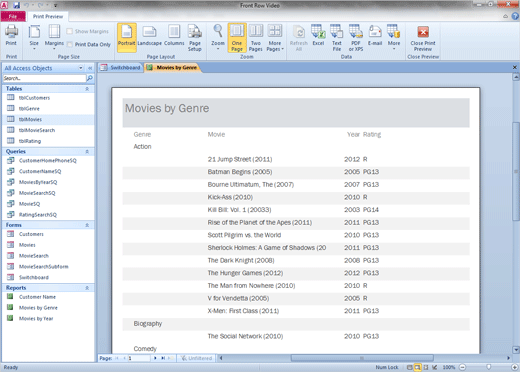Open the More Pages dropdown
The width and height of the screenshot is (520, 372).
[x=275, y=38]
